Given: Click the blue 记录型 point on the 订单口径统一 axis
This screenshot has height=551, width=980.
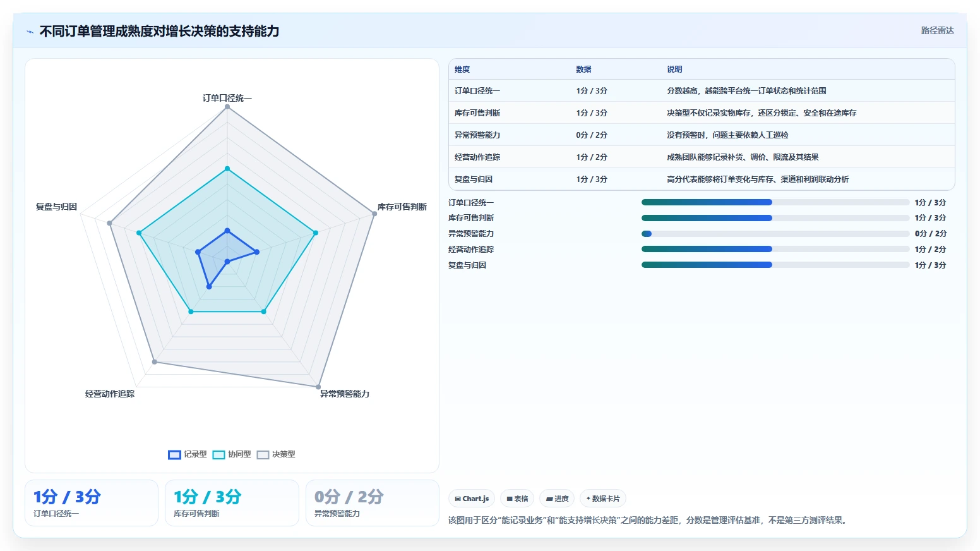Looking at the screenshot, I should [227, 231].
